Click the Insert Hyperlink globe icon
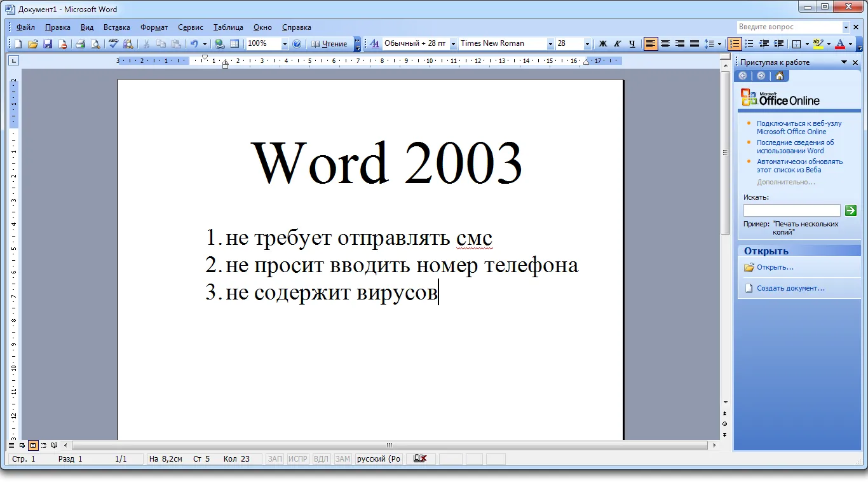868x482 pixels. click(220, 44)
